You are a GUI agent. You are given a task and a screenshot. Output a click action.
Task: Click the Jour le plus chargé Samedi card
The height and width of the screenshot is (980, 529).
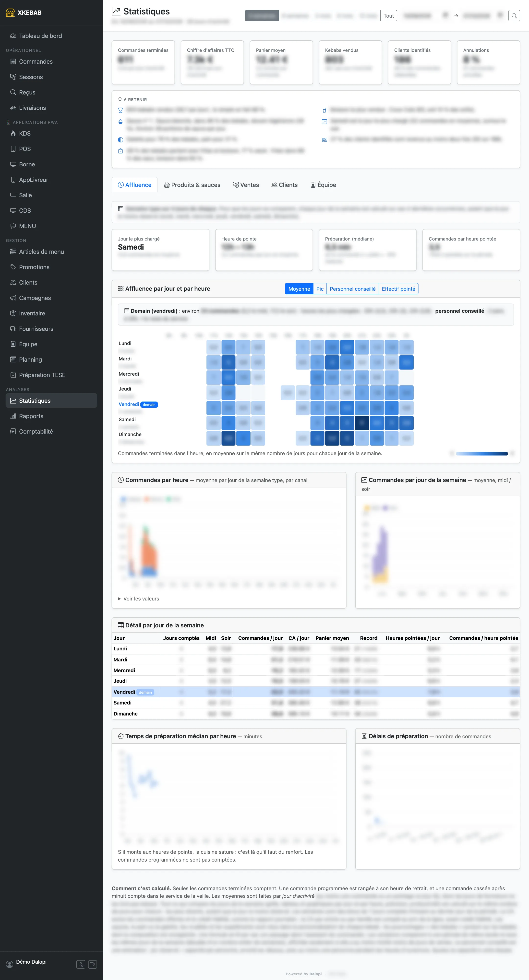click(x=160, y=250)
